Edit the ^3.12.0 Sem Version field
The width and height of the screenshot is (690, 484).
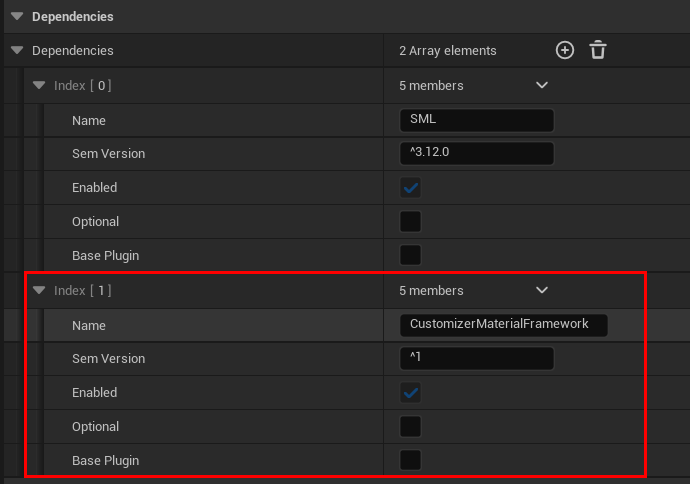[x=477, y=153]
